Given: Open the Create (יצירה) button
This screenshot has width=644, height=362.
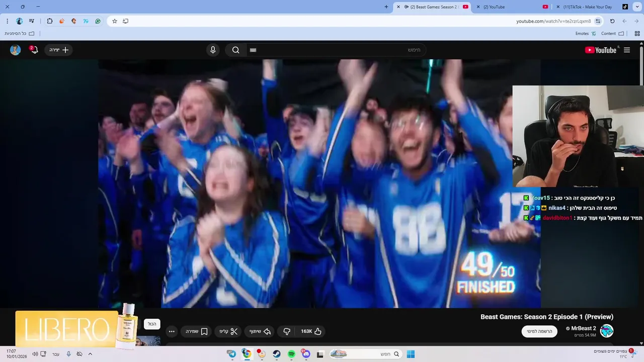Looking at the screenshot, I should coord(59,50).
